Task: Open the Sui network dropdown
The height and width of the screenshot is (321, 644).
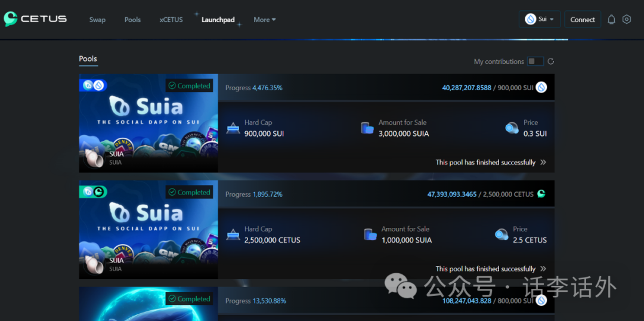Action: [x=540, y=19]
